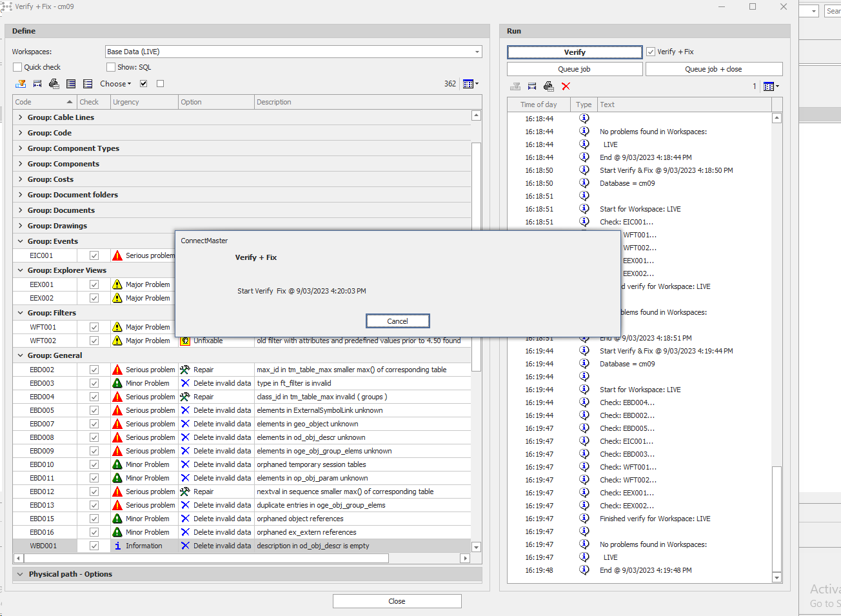Click the red X clear log icon
The height and width of the screenshot is (616, 841).
pos(566,86)
